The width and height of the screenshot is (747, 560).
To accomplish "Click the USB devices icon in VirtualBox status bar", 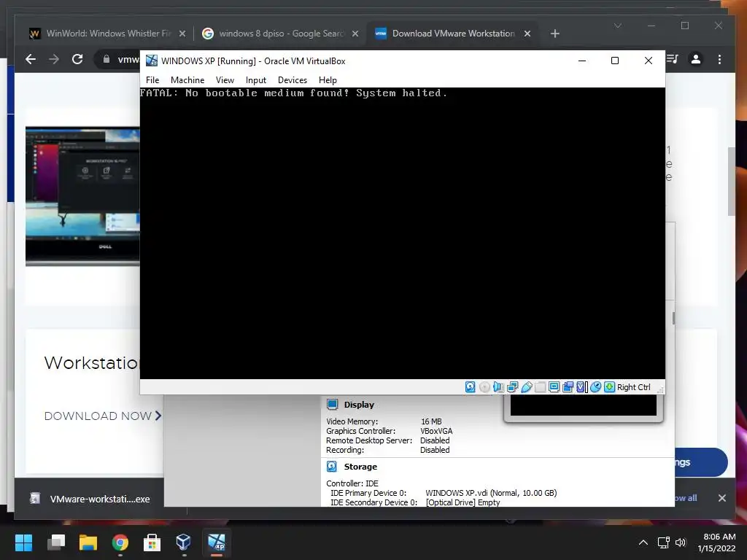I will click(527, 387).
